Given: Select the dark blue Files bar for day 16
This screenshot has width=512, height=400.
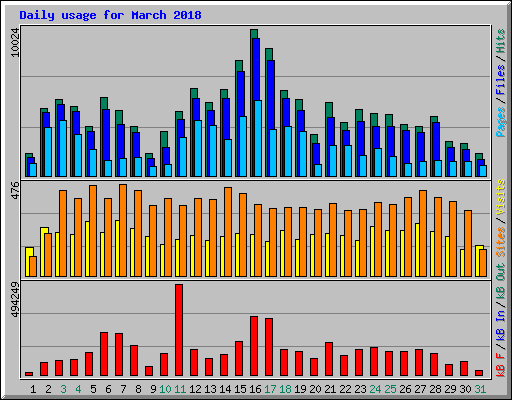Looking at the screenshot, I should (256, 69).
